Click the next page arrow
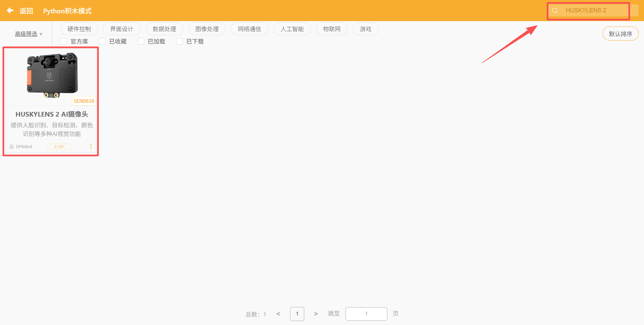644x325 pixels. [x=316, y=314]
